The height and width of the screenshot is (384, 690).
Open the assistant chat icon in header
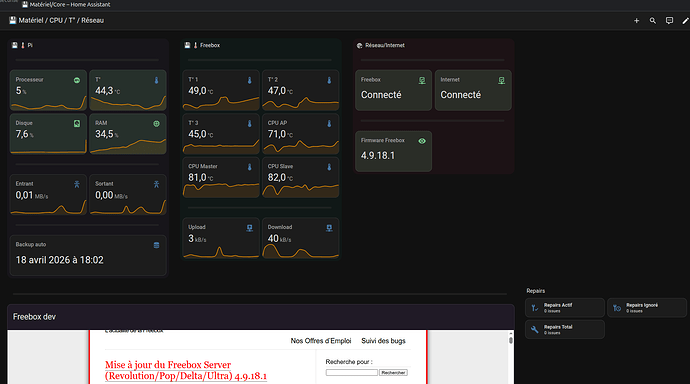[x=669, y=21]
